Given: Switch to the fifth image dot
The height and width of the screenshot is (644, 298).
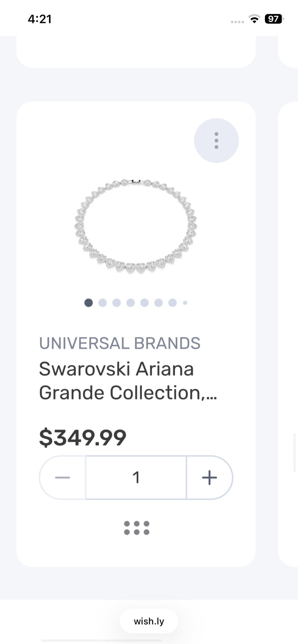Looking at the screenshot, I should pyautogui.click(x=144, y=303).
